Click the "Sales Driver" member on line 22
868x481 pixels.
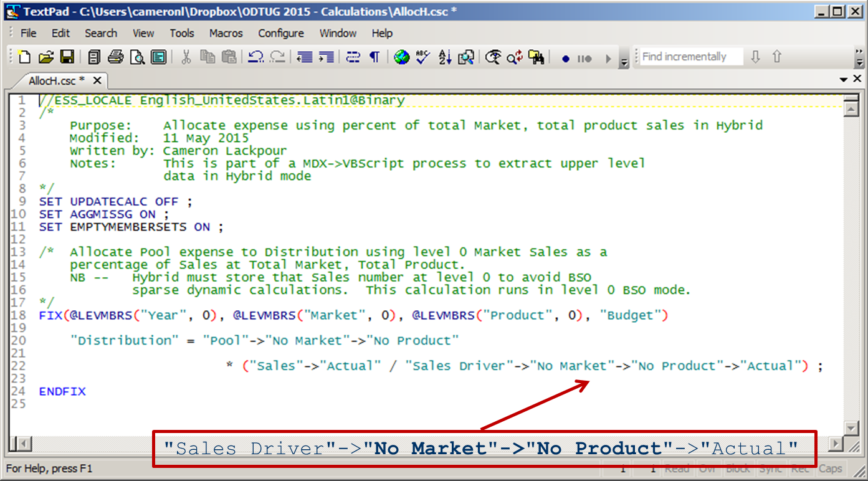coord(459,366)
